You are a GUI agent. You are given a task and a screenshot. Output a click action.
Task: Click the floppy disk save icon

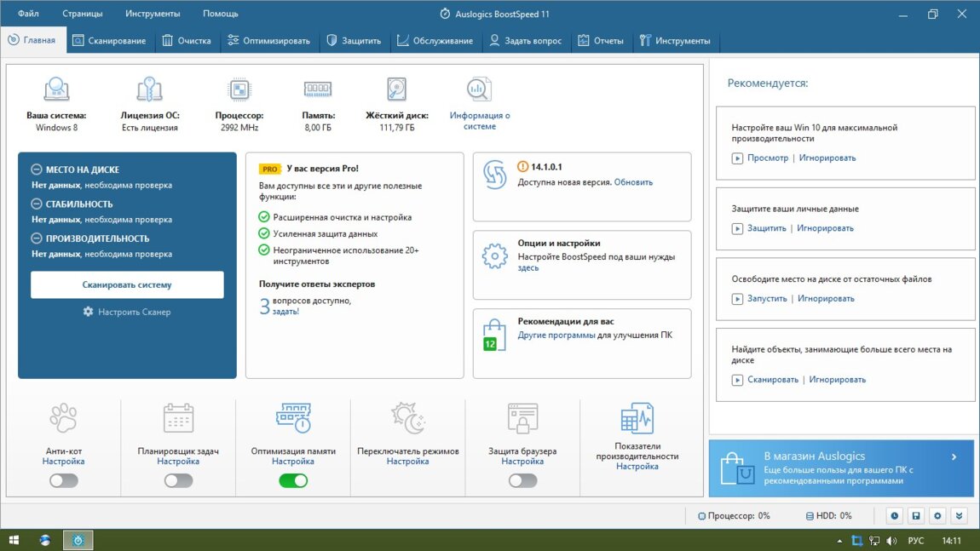point(915,515)
